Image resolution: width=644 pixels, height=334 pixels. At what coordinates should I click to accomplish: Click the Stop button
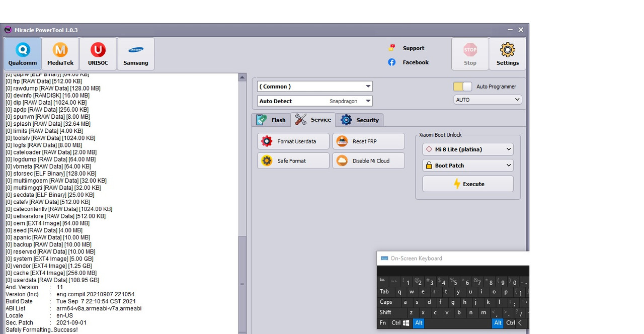tap(470, 54)
